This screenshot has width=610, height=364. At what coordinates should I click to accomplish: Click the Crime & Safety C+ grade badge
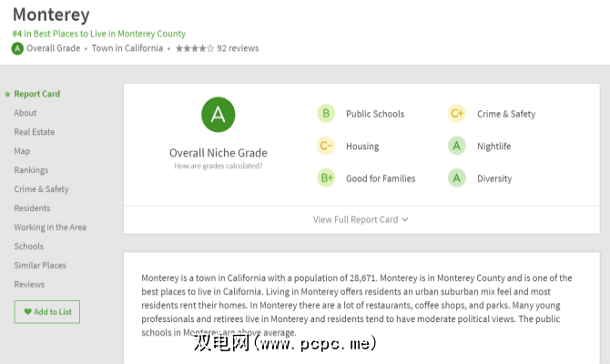click(x=457, y=114)
